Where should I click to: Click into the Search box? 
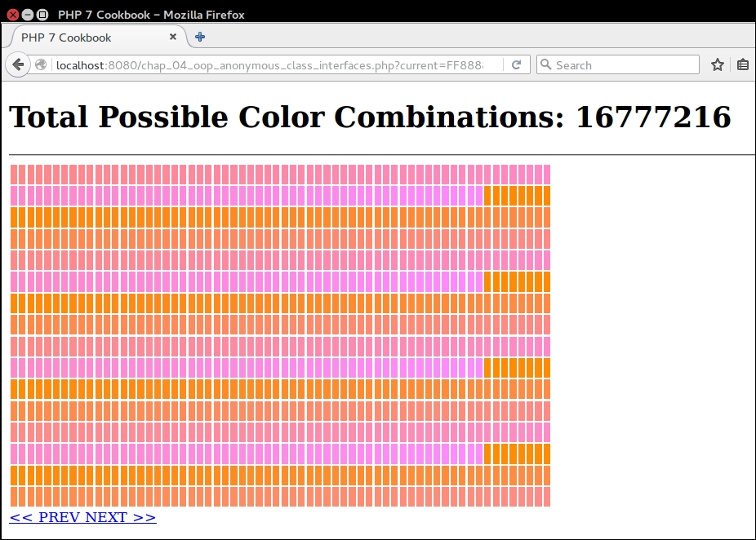coord(618,64)
